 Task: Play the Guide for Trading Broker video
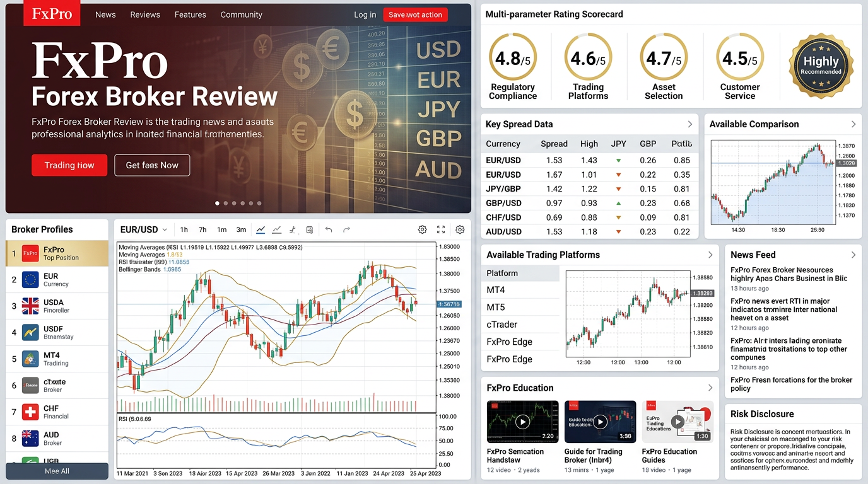(600, 422)
